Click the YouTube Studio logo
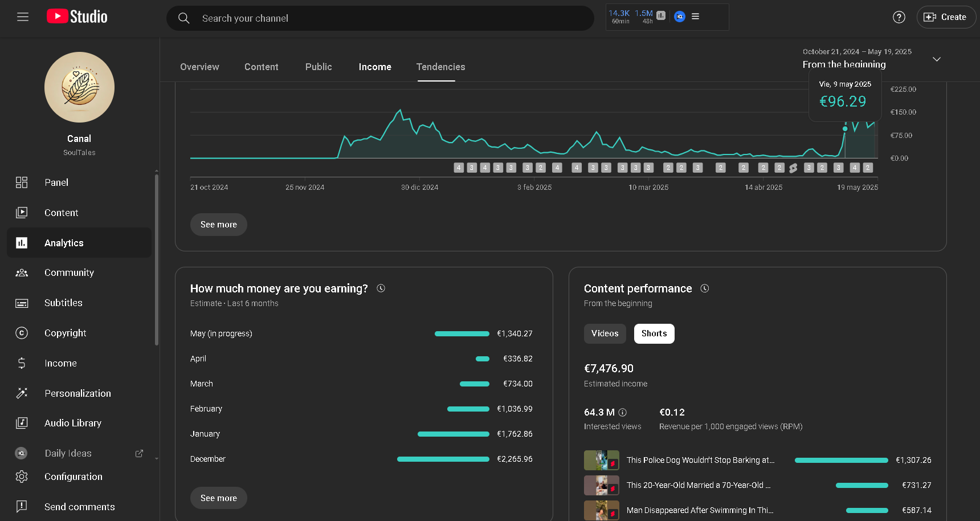 tap(77, 17)
